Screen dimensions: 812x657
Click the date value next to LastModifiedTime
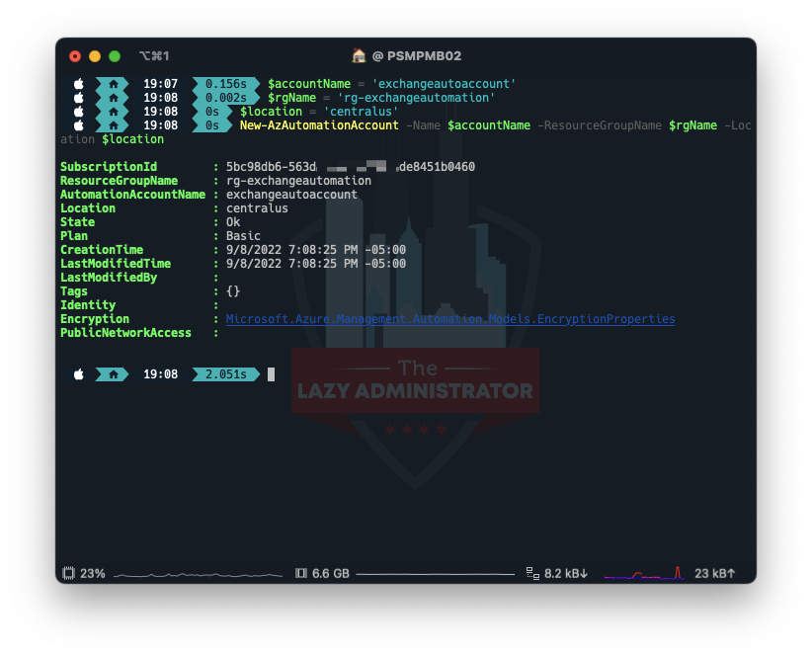[316, 264]
